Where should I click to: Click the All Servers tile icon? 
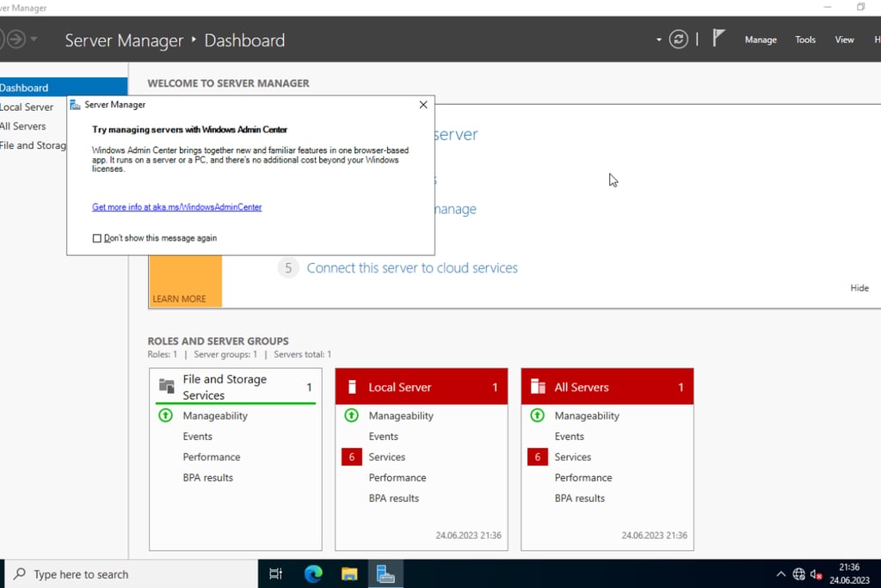point(538,386)
